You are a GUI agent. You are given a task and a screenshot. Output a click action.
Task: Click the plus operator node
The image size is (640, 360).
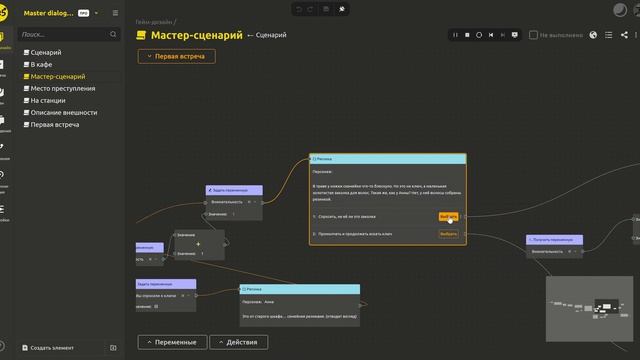click(x=199, y=244)
